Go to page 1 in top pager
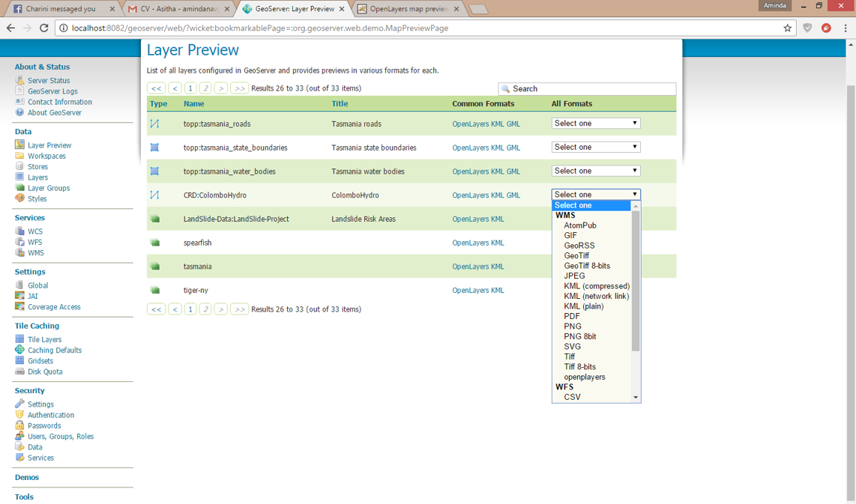This screenshot has height=504, width=856. click(190, 88)
